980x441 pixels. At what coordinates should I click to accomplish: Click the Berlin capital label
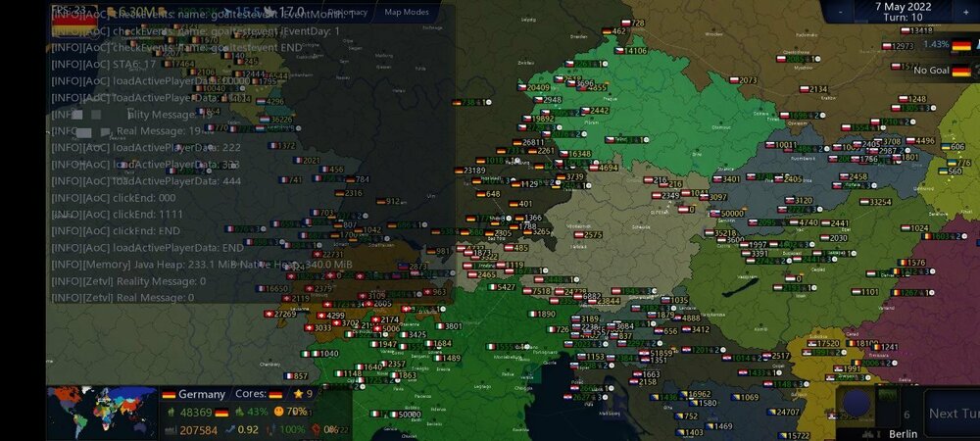(x=904, y=433)
